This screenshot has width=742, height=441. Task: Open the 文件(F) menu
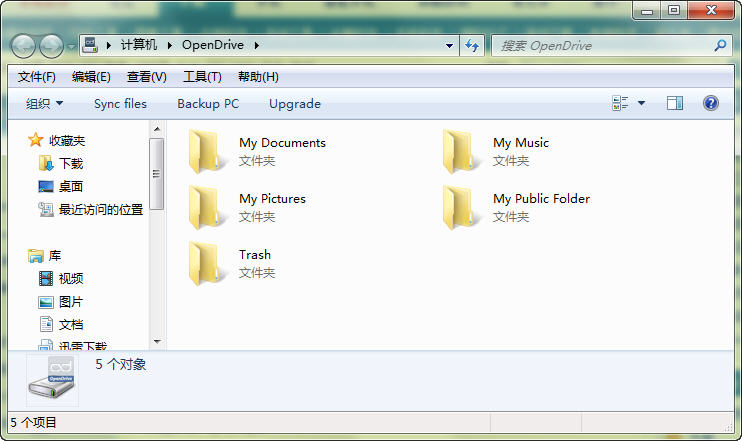pos(37,77)
